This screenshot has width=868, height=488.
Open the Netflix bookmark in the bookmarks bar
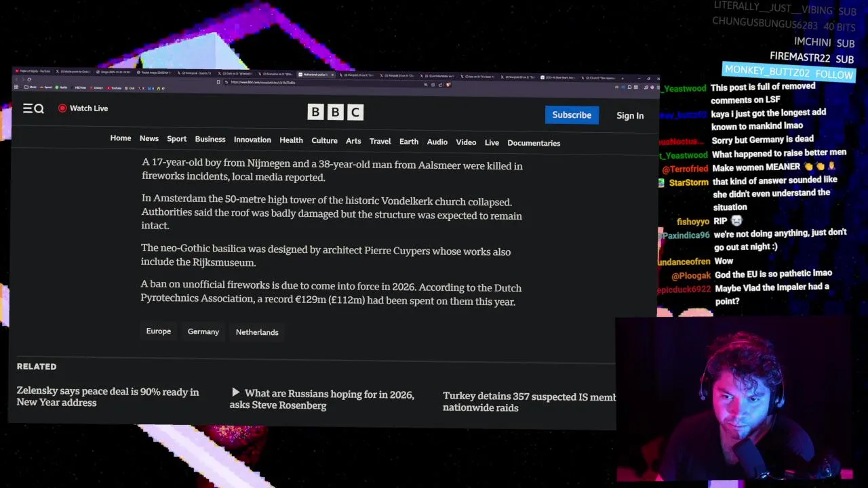tap(61, 87)
